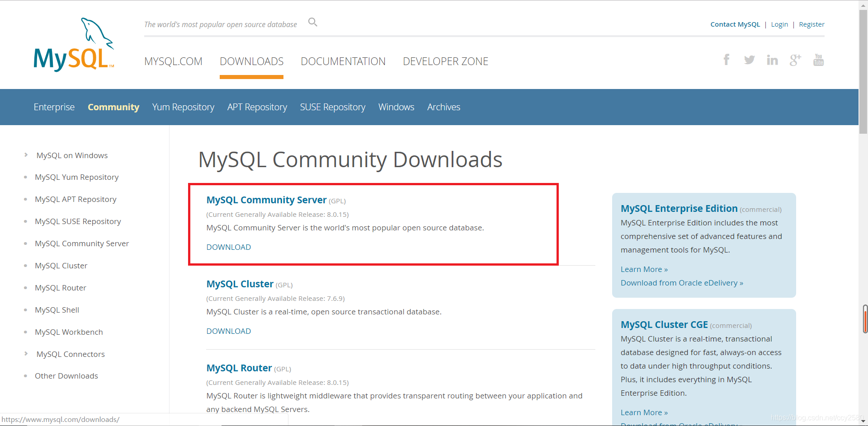Expand MySQL on Windows sidebar arrow

26,155
